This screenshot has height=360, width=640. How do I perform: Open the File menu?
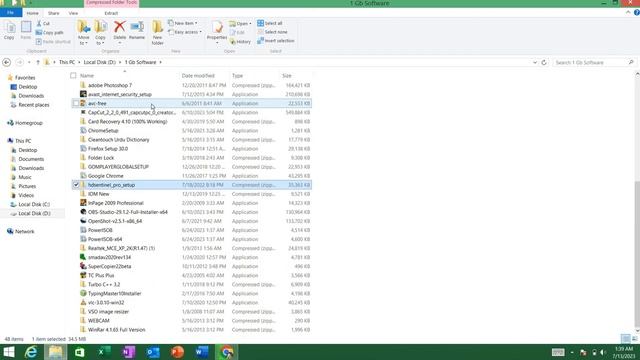11,13
